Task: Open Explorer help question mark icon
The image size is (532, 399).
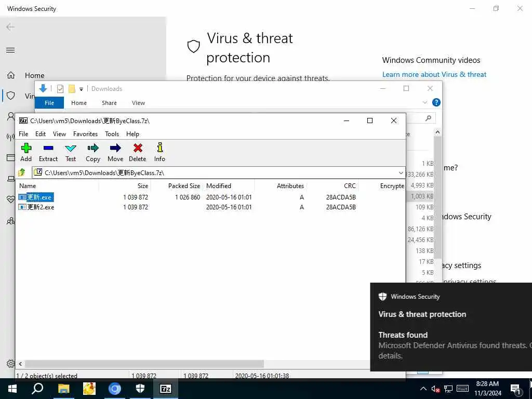Action: tap(436, 102)
